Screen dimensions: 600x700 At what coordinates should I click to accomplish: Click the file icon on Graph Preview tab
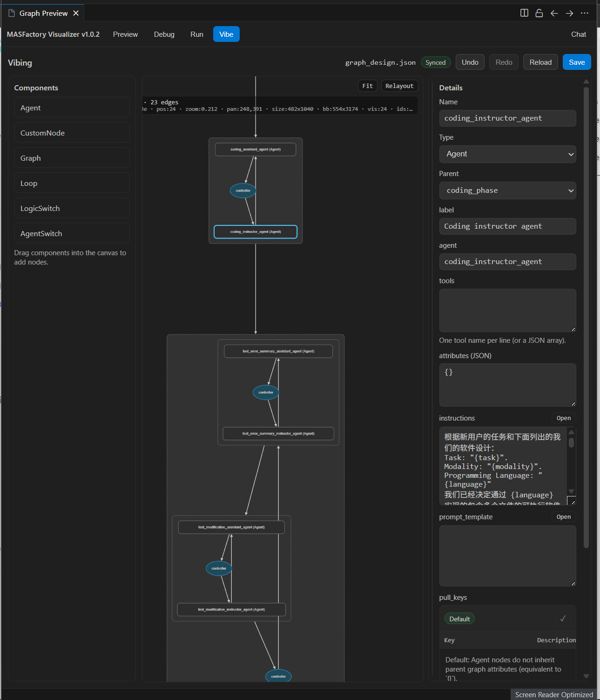click(10, 13)
